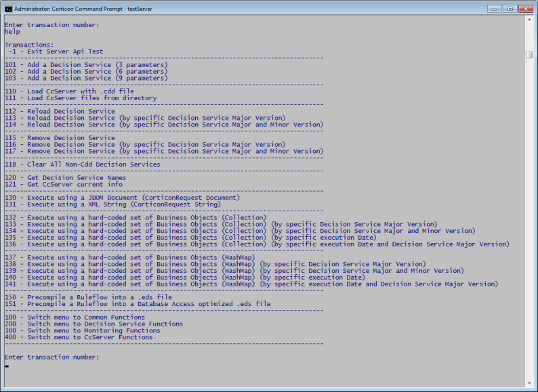Click line 116 Remove by Major Version
Image resolution: width=538 pixels, height=392 pixels.
[x=145, y=144]
